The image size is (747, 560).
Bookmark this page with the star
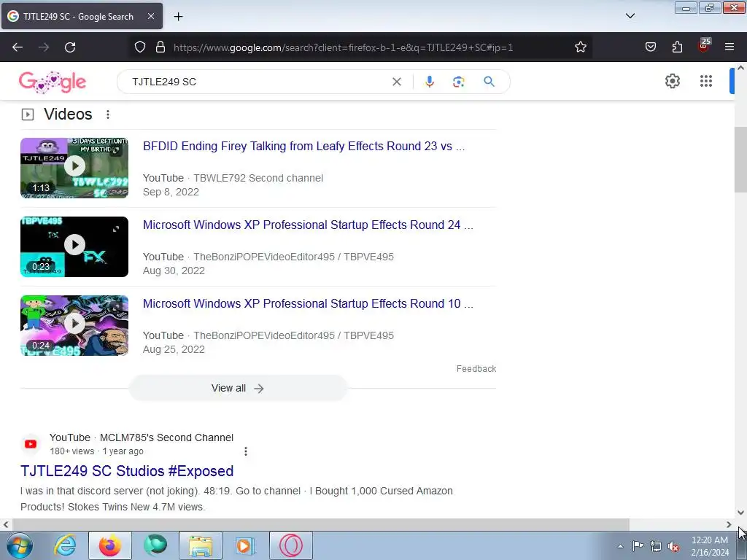(580, 47)
